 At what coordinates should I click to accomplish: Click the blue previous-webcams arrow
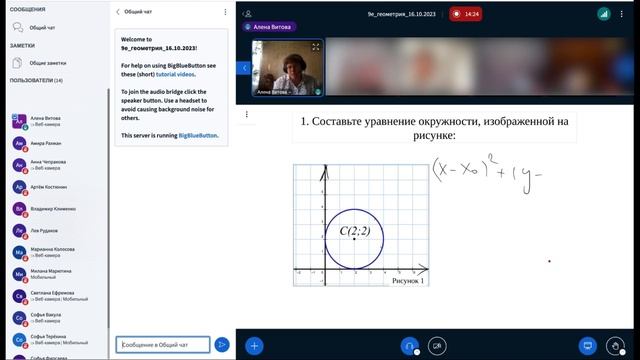click(244, 68)
